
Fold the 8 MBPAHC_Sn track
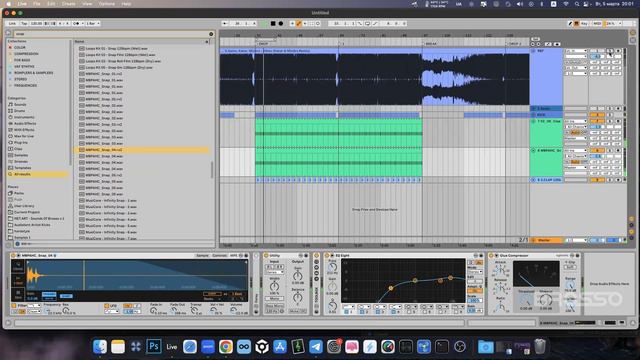pyautogui.click(x=533, y=151)
